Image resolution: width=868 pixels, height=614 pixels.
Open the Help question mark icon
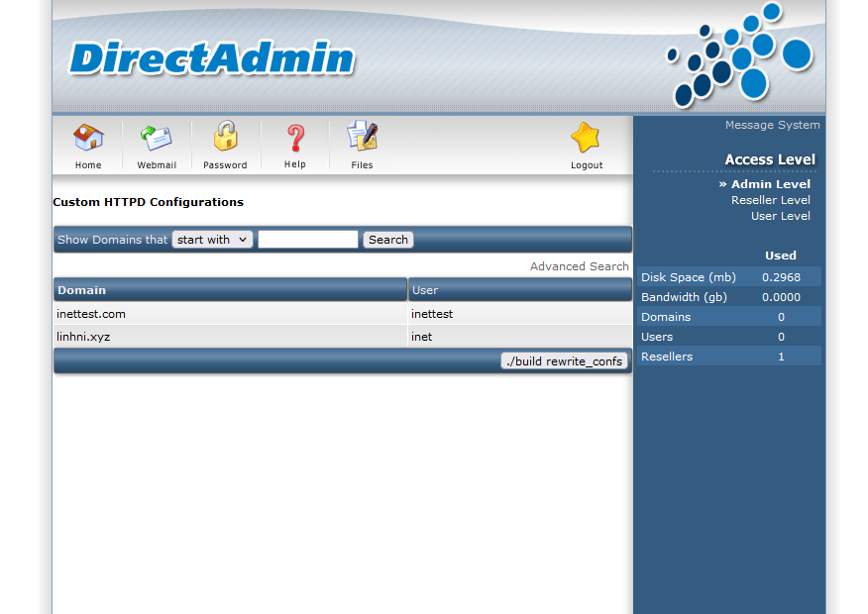pos(295,138)
